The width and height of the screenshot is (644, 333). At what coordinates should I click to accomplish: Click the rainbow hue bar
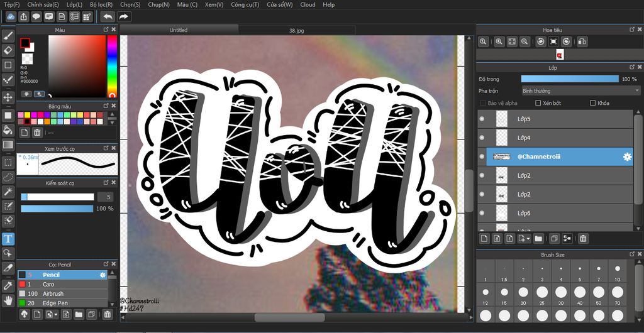click(x=112, y=67)
